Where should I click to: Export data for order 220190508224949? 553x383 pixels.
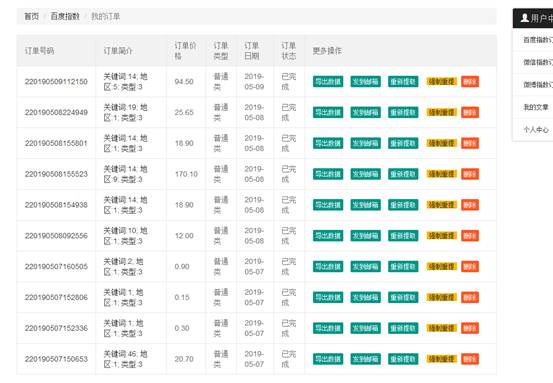328,112
